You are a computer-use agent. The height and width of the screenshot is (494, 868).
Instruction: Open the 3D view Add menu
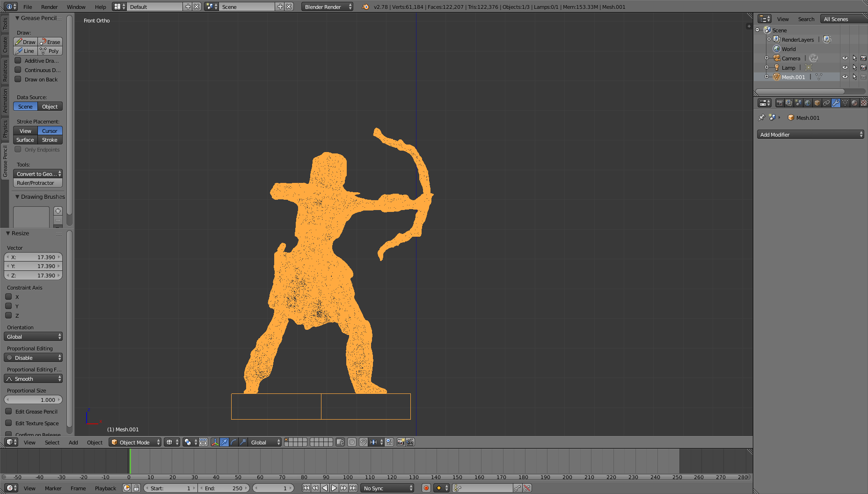(x=73, y=442)
